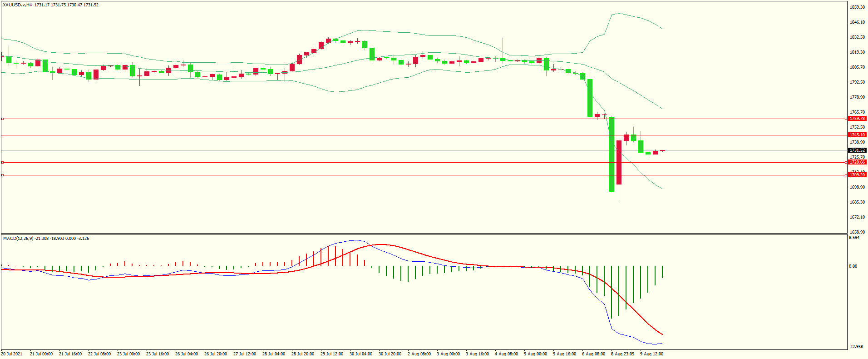
Task: Select the red 1759.78 price level tag
Action: (x=857, y=119)
